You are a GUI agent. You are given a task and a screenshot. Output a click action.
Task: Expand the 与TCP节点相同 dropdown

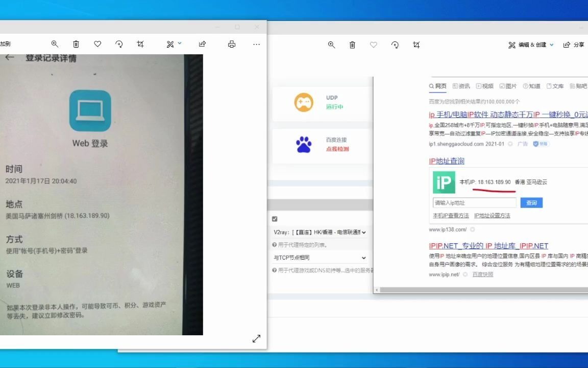tap(318, 258)
